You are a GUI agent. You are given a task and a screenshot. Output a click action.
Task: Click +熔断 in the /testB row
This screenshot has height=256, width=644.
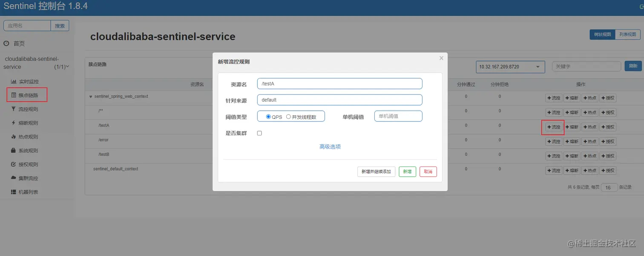[572, 156]
